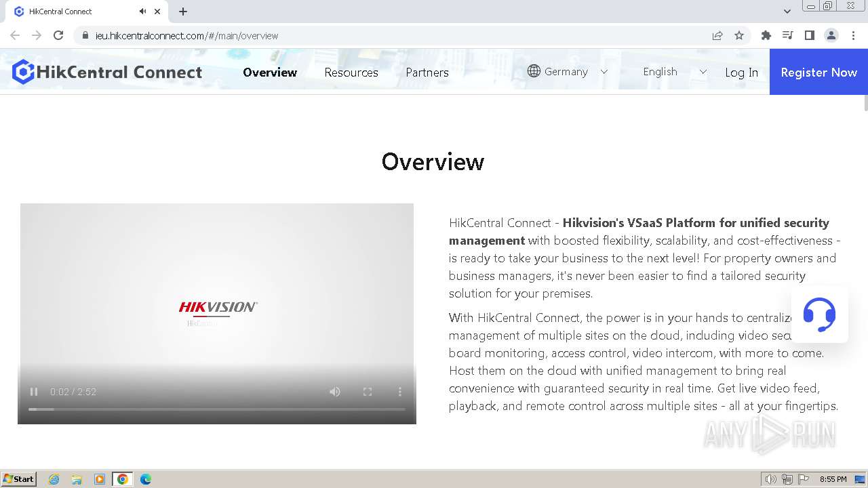Click the Chrome taskbar icon

click(122, 479)
